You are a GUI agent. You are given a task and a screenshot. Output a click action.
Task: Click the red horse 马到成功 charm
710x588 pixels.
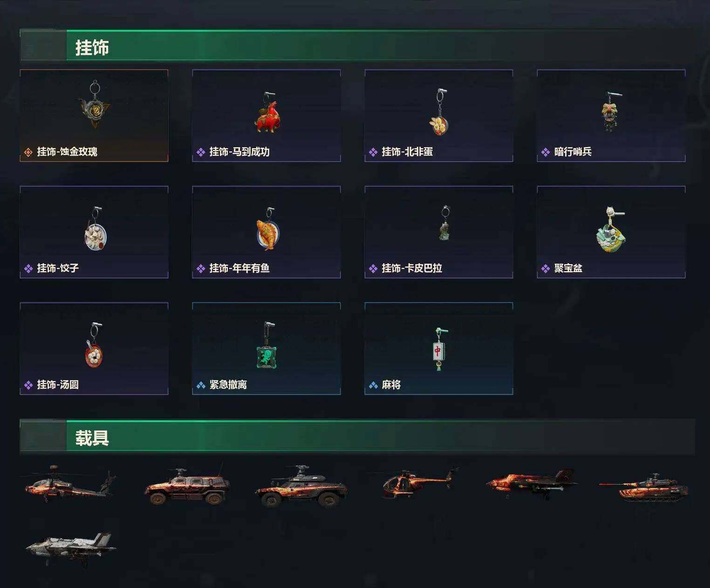click(266, 112)
